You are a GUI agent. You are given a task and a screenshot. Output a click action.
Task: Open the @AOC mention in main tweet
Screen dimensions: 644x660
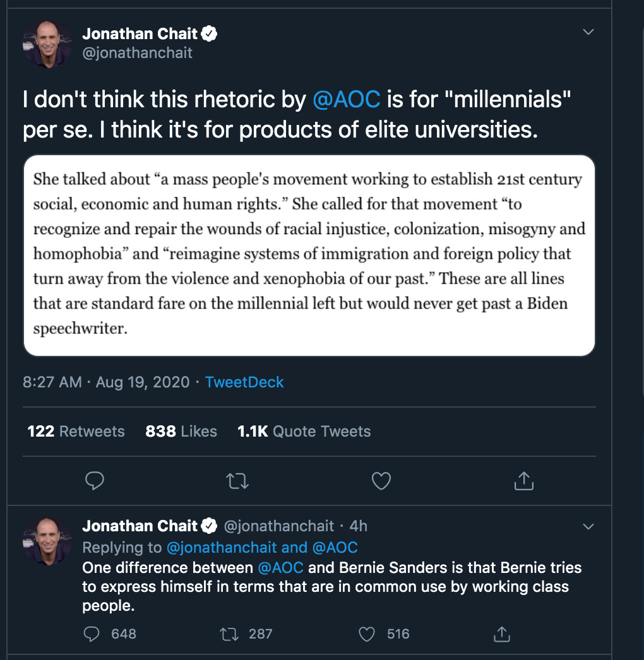346,99
